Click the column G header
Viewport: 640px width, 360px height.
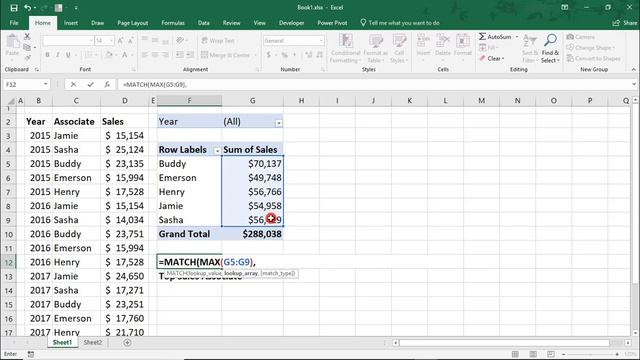pyautogui.click(x=253, y=100)
